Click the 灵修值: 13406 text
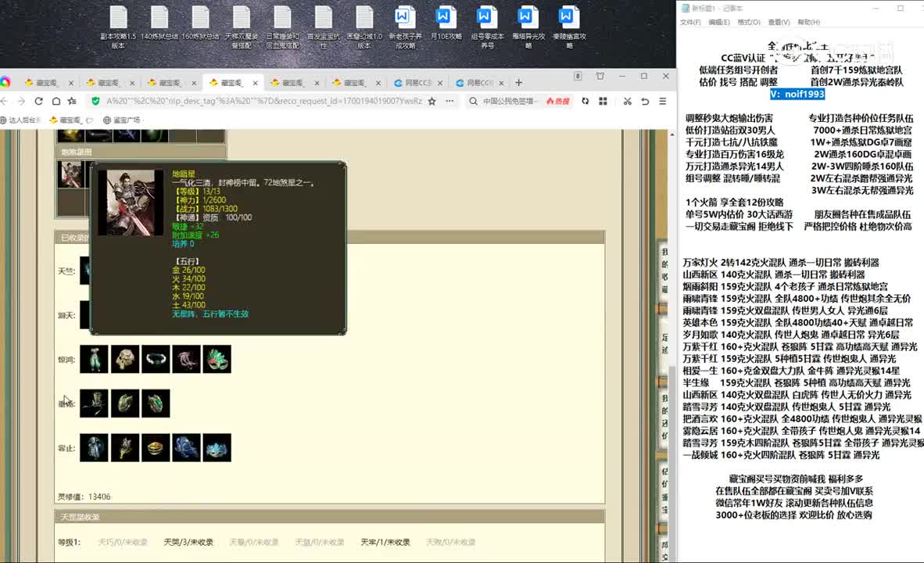 pyautogui.click(x=84, y=497)
